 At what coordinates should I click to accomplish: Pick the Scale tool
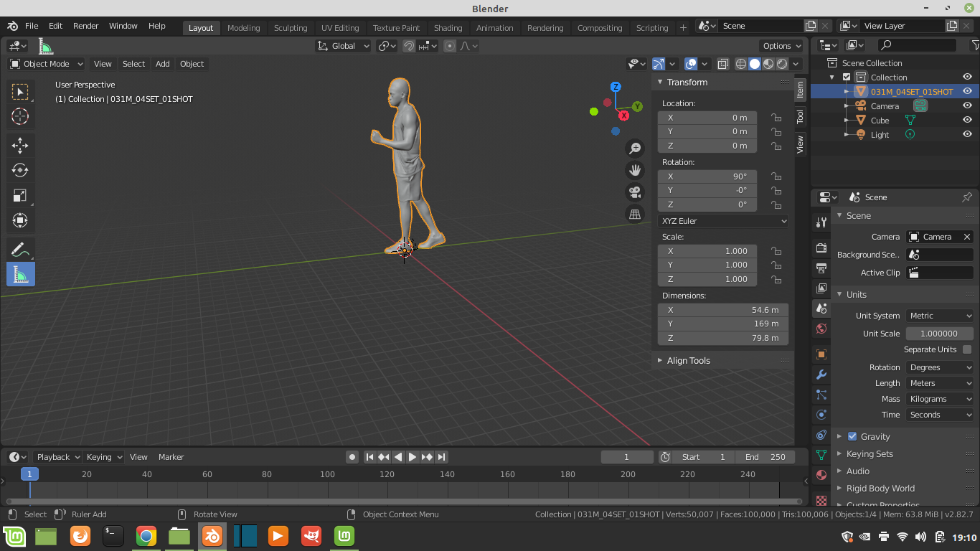coord(20,196)
